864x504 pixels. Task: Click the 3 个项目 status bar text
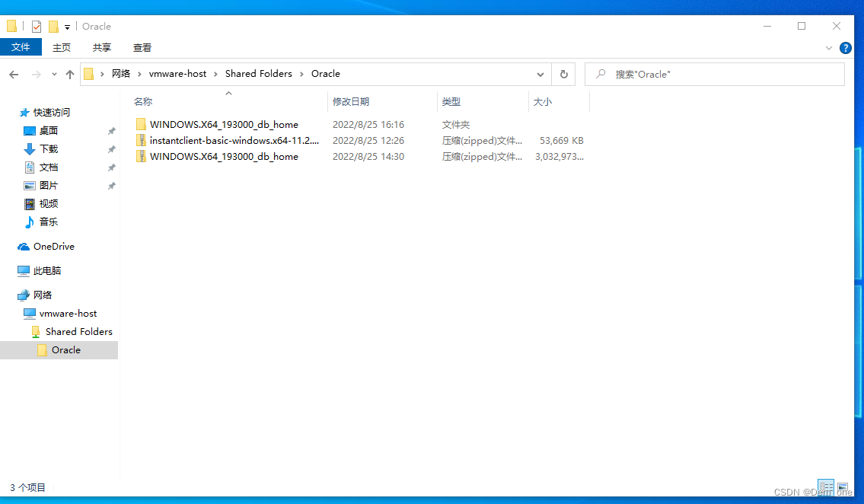tap(27, 487)
